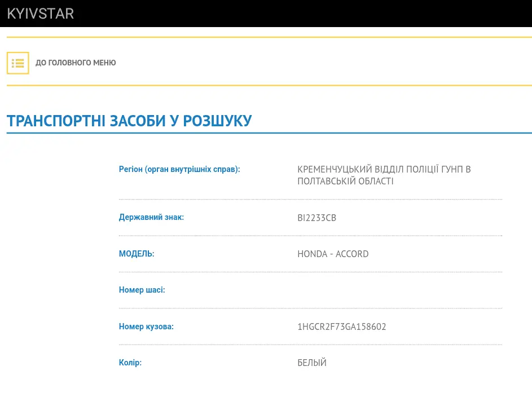Select the КРЕМЕНЧУЦЬКИЙ ВІДДІЛ ПОЛІЦІЇ text line

pos(384,169)
